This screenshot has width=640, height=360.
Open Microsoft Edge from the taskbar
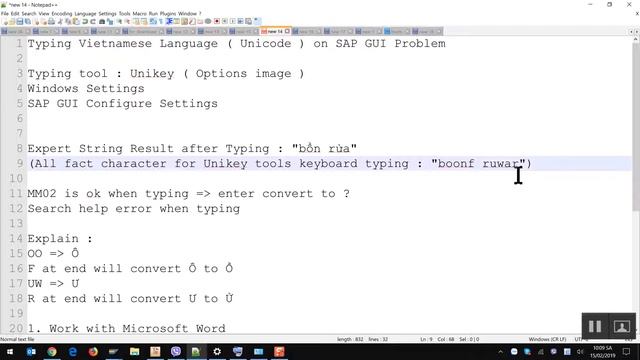(73, 351)
